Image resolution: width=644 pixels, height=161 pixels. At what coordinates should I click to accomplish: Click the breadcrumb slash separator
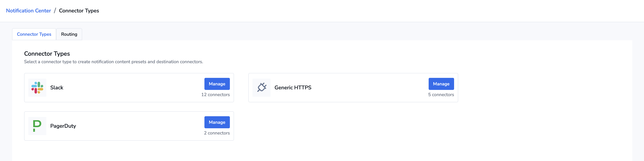click(x=55, y=11)
